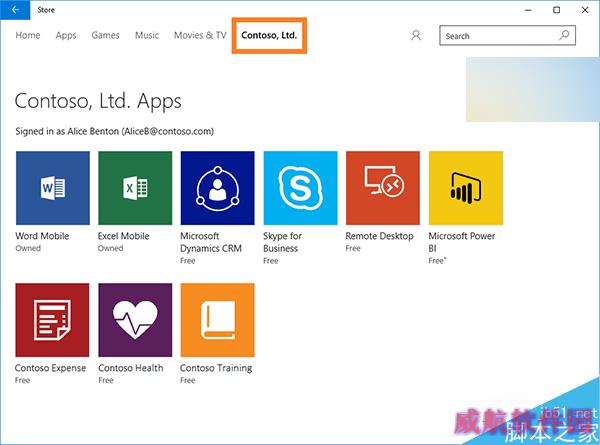The height and width of the screenshot is (445, 600).
Task: Focus the Search input field
Action: pyautogui.click(x=507, y=36)
